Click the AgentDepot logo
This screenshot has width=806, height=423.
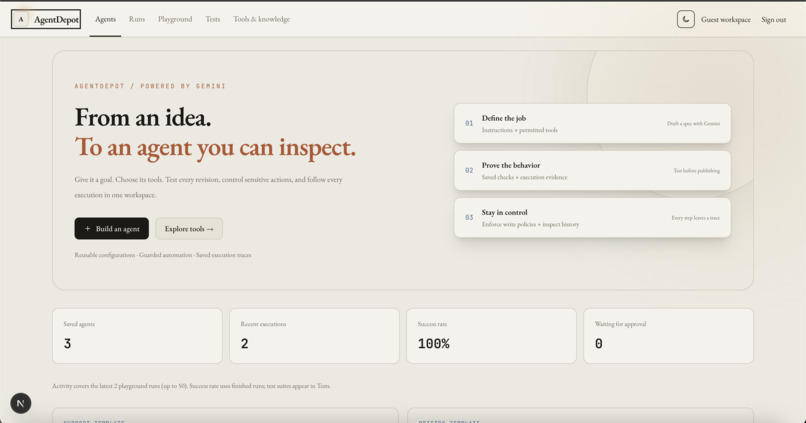pos(46,19)
